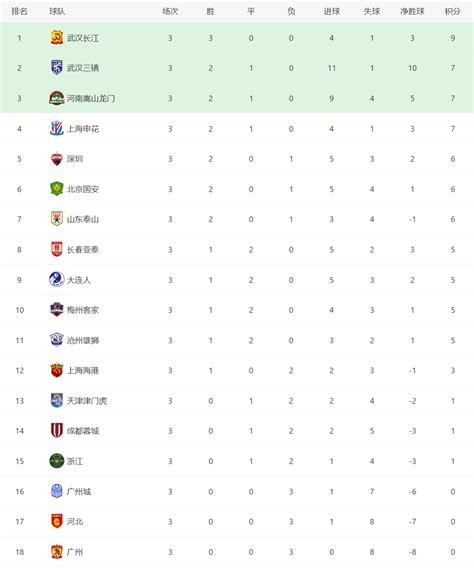Screen dimensions: 474x578
Task: Open the 河南嵩山龙门 team badge
Action: tap(57, 98)
